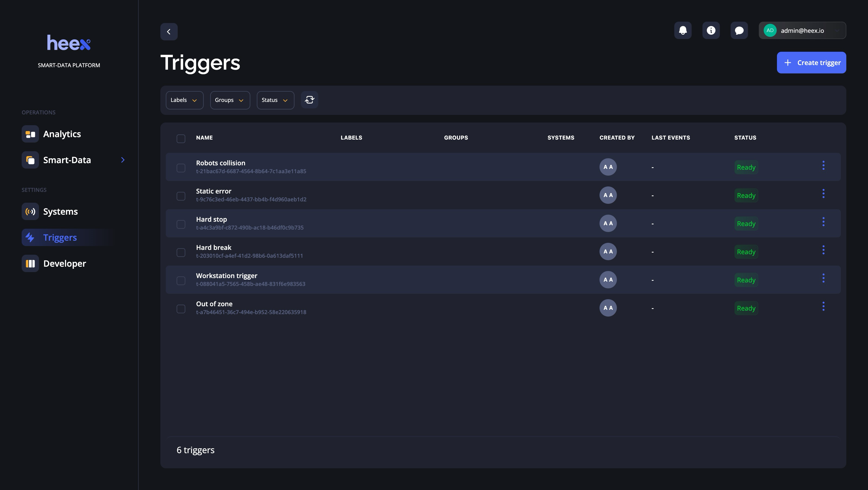Open the chat bubble icon

[739, 30]
